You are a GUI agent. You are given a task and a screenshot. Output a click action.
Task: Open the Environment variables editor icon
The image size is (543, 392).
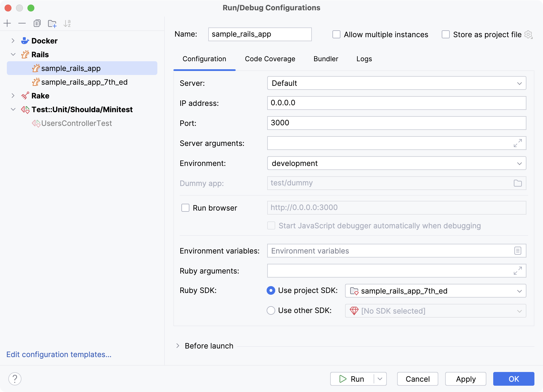point(518,251)
